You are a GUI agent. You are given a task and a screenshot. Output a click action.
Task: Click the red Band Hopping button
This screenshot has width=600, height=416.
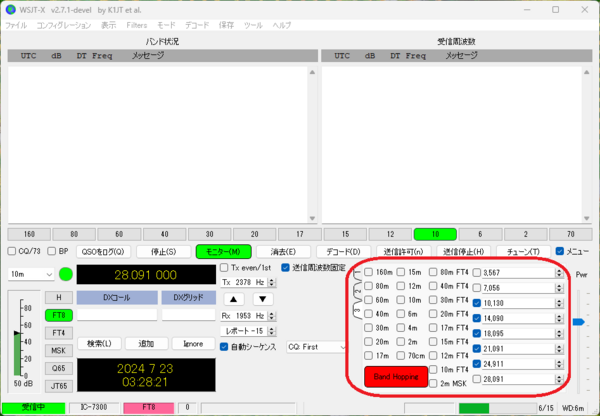(x=396, y=377)
